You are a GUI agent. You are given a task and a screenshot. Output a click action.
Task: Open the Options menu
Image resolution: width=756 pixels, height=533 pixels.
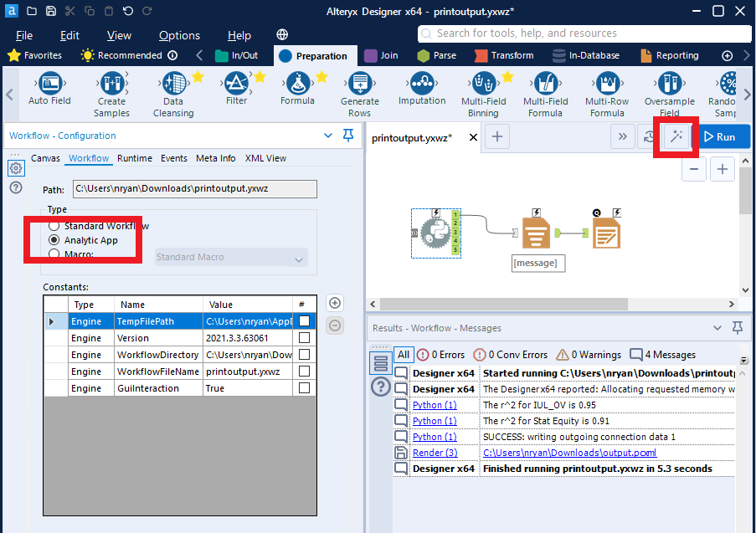point(179,35)
